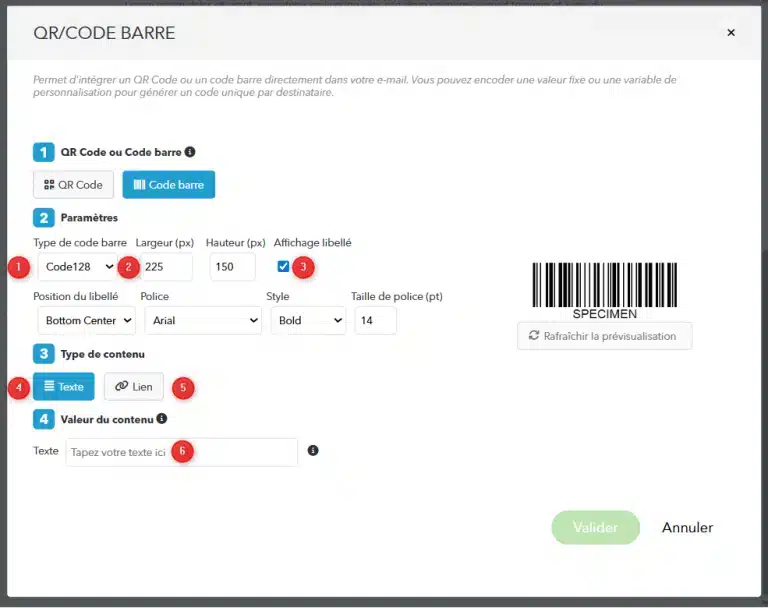Click the Largeur (px) input field

pyautogui.click(x=167, y=267)
